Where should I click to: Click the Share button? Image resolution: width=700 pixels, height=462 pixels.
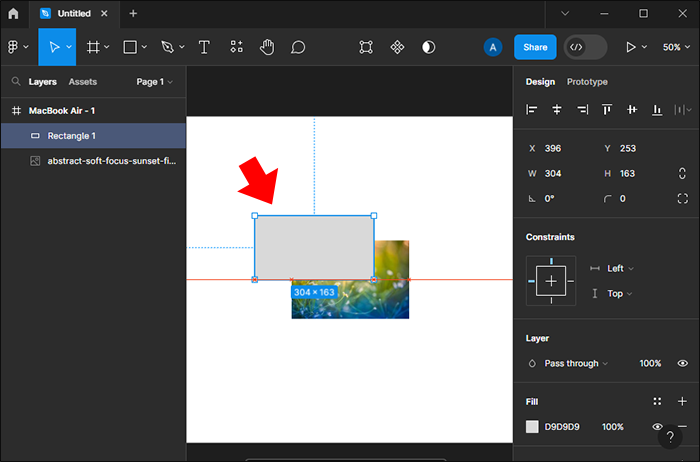535,47
